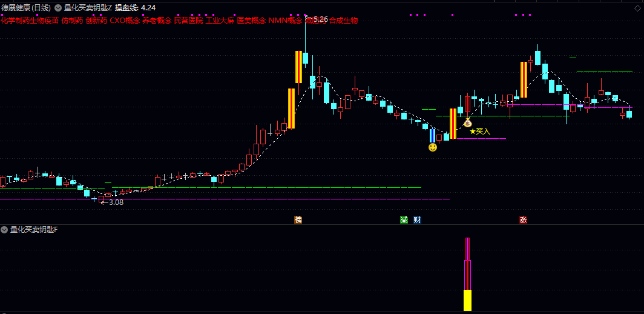Image resolution: width=644 pixels, height=314 pixels.
Task: Click the money bag signal icon
Action: (x=468, y=122)
